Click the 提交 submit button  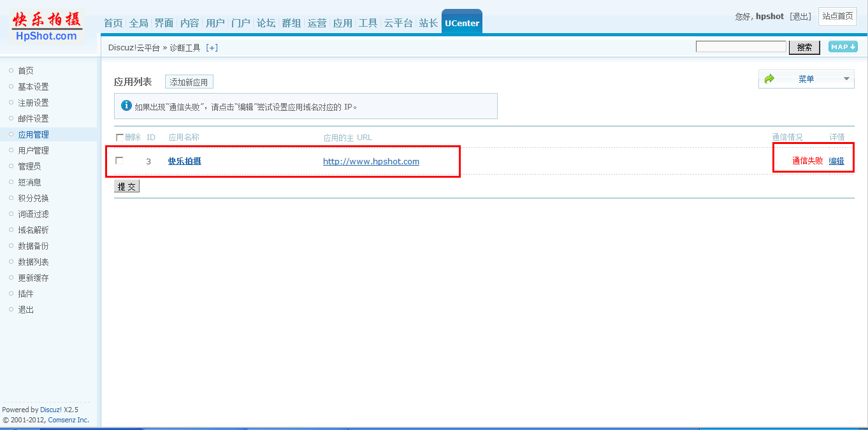(x=127, y=187)
